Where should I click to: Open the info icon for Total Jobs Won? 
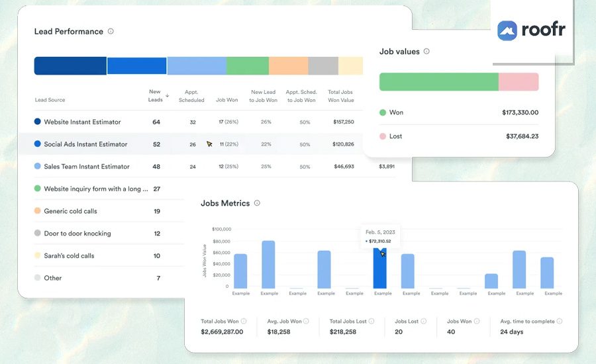244,321
